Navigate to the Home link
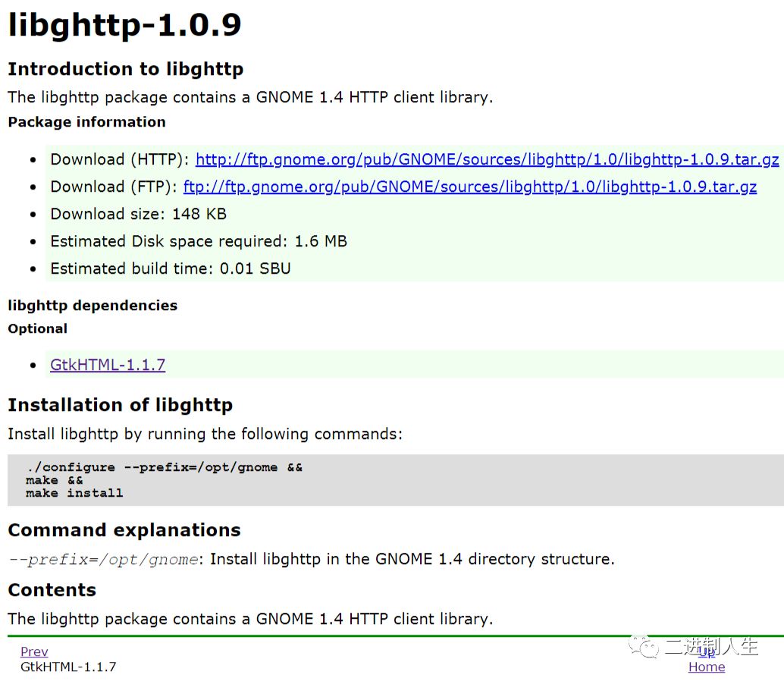 706,667
